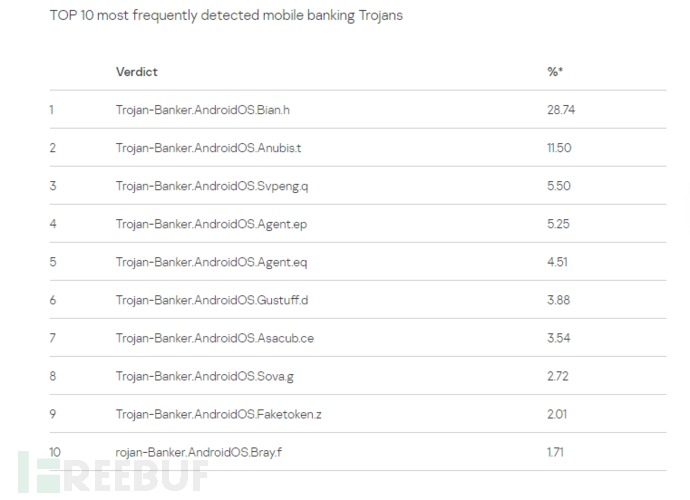The height and width of the screenshot is (500, 690).
Task: Click the Bray.f verdict in row 10
Action: coord(199,452)
